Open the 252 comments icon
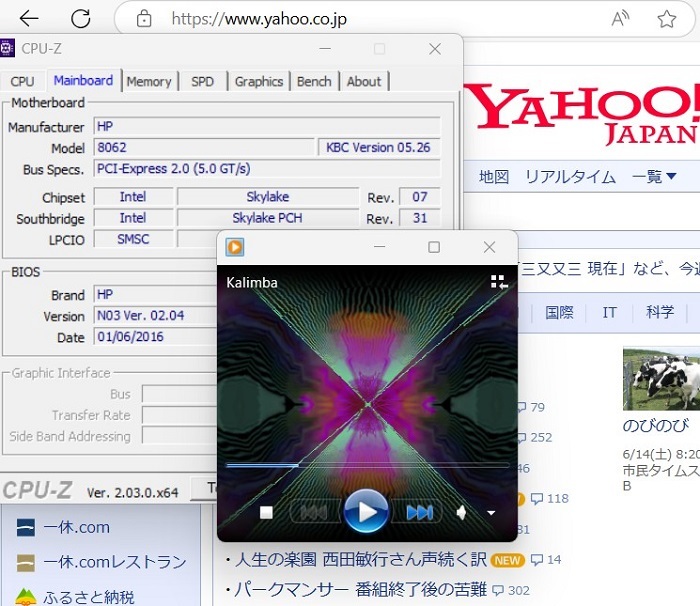The width and height of the screenshot is (700, 606). tap(521, 437)
